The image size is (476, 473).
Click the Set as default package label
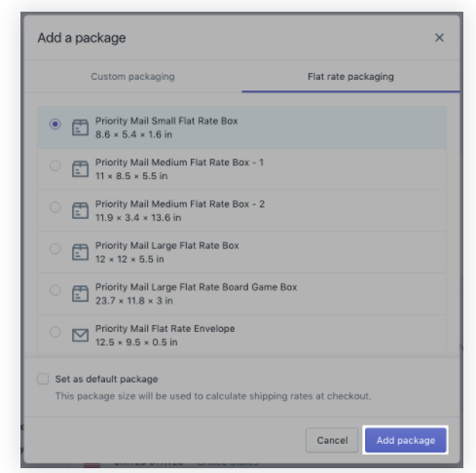(x=106, y=379)
